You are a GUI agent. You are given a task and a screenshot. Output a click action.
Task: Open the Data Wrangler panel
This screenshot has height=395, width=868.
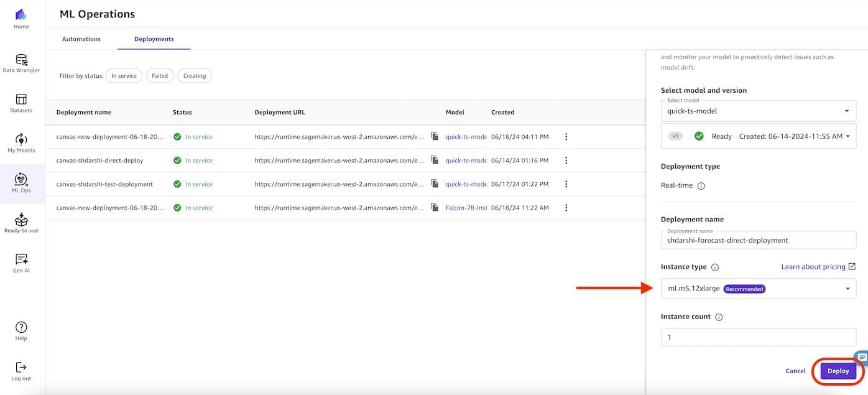21,62
